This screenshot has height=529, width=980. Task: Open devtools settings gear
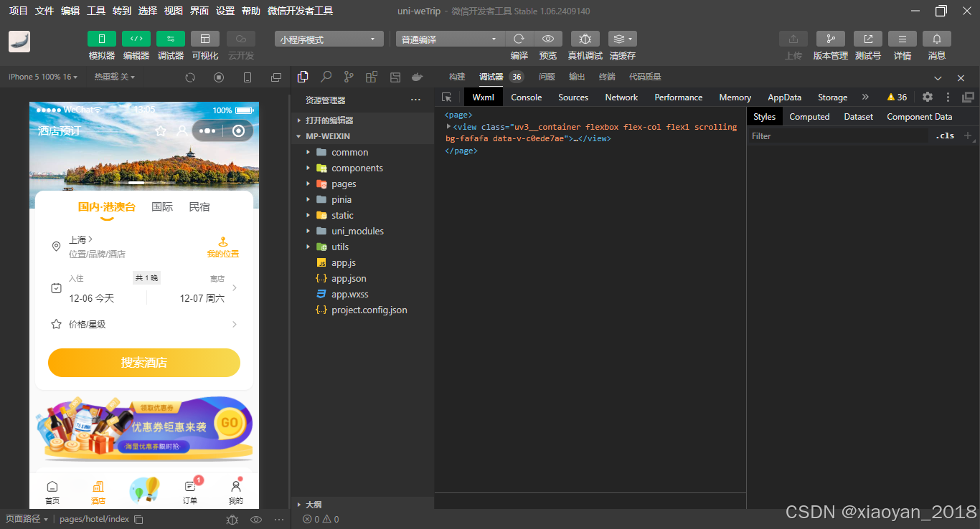pyautogui.click(x=928, y=97)
